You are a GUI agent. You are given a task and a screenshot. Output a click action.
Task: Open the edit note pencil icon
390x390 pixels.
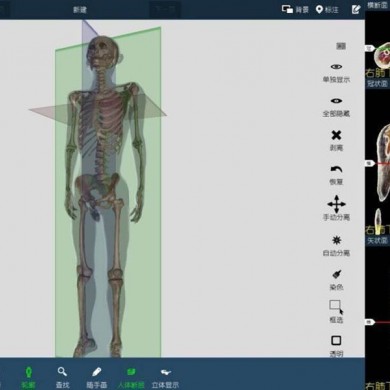coord(356,9)
